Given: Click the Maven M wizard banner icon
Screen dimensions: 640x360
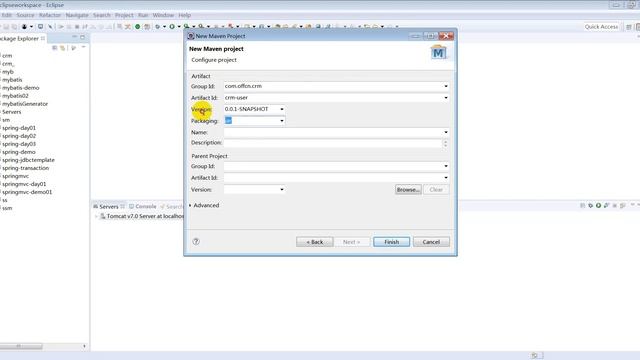Looking at the screenshot, I should click(x=438, y=53).
